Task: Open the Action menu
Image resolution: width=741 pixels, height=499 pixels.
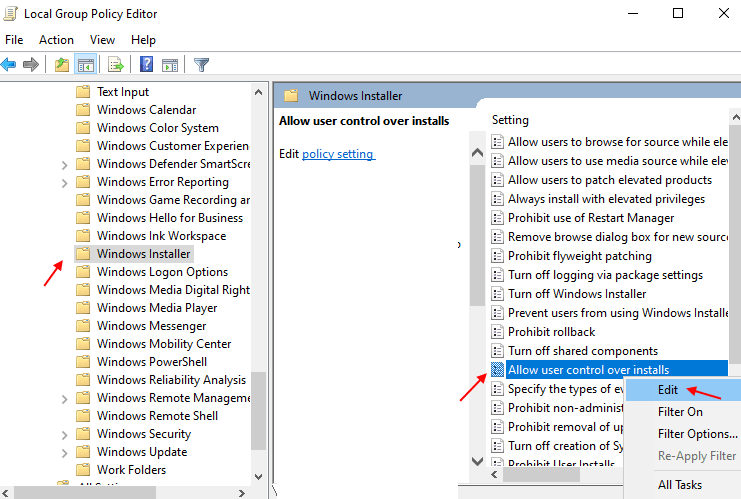Action: [x=56, y=40]
